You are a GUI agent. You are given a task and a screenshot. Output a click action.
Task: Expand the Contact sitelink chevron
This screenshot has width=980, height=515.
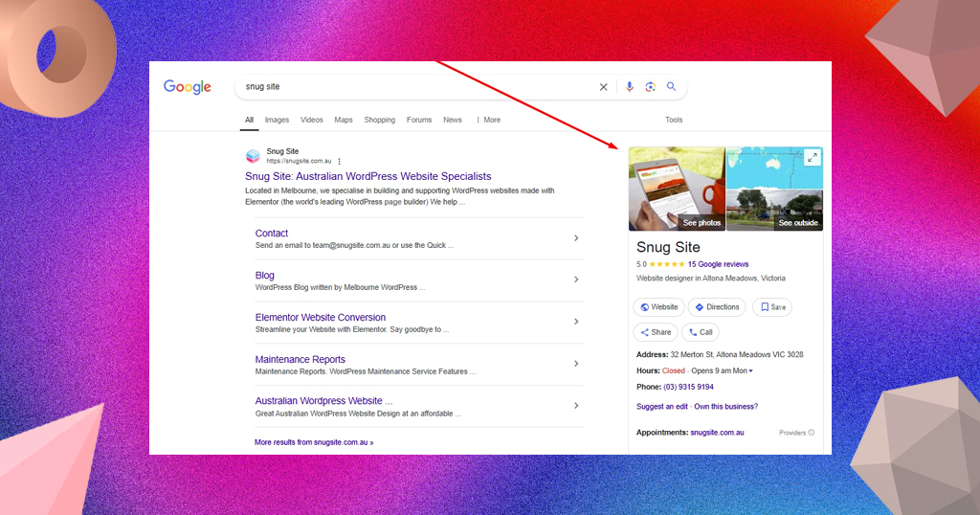point(576,238)
